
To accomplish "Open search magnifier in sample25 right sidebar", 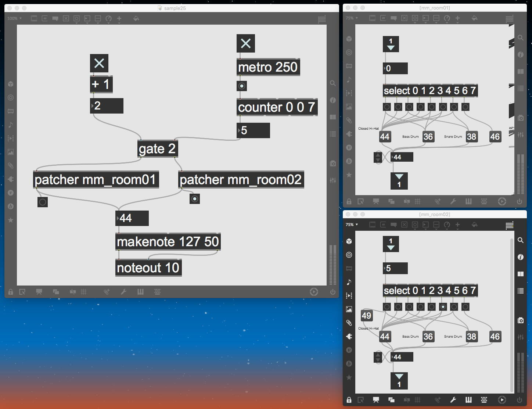I will [333, 83].
